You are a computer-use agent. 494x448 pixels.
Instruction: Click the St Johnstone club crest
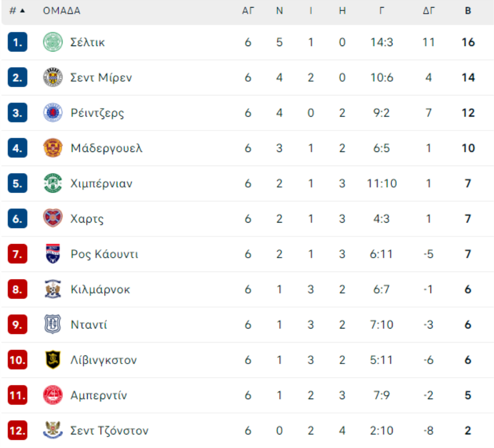coord(53,430)
